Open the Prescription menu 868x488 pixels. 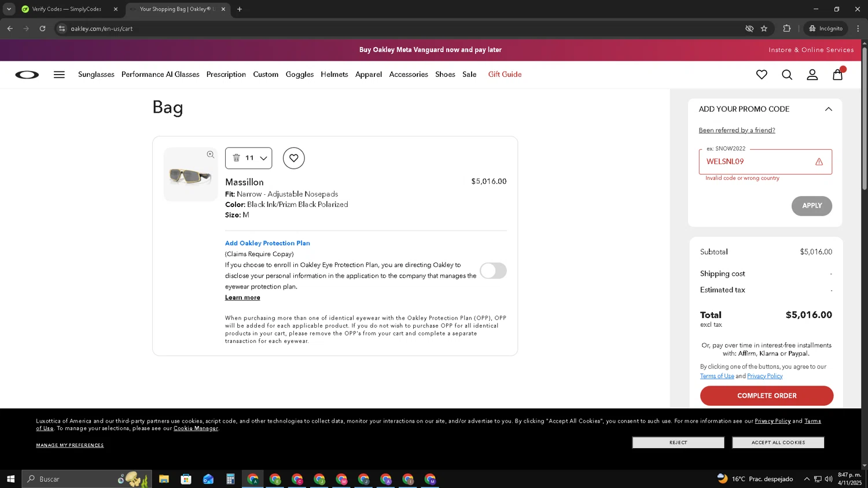[226, 75]
